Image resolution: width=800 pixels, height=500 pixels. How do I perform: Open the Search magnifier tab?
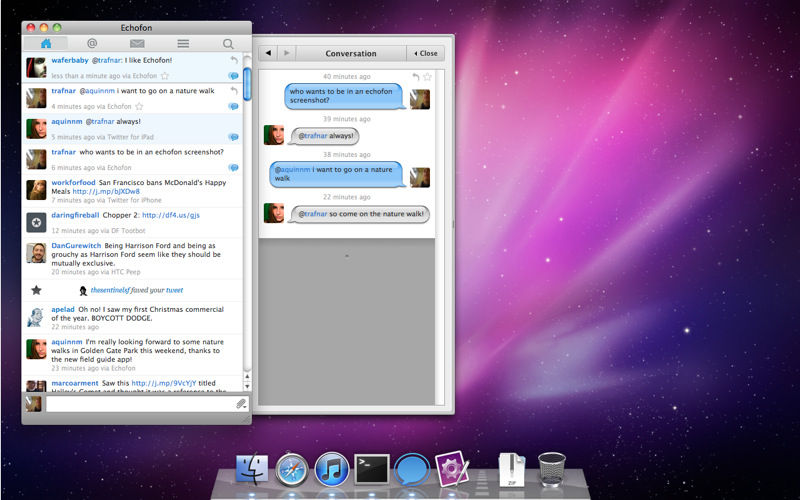pos(228,44)
